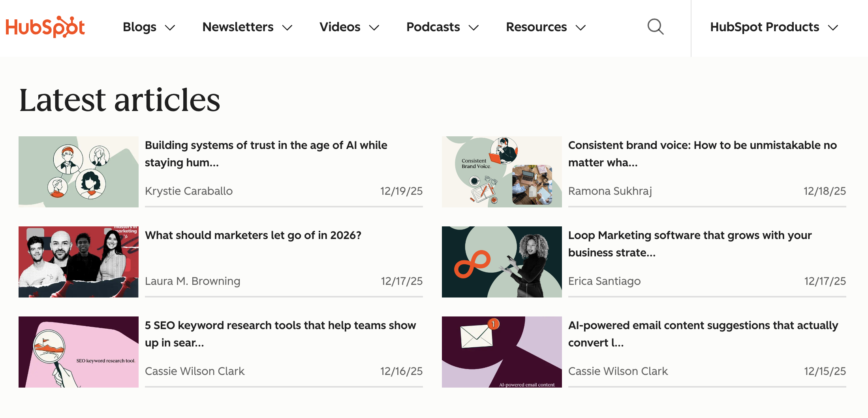The image size is (868, 418).
Task: Open the search magnifier icon
Action: [655, 27]
